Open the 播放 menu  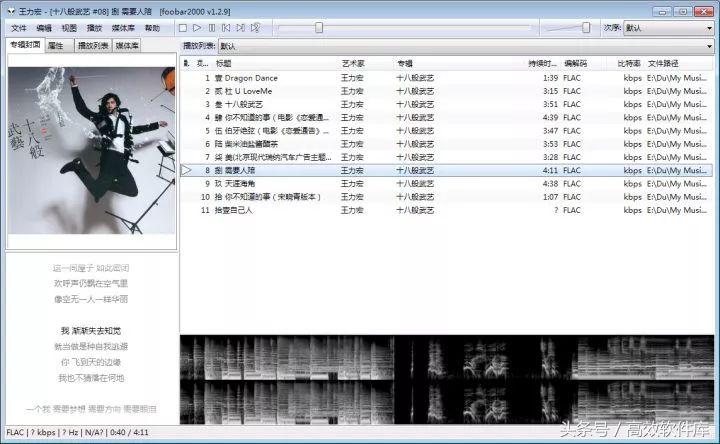[94, 28]
